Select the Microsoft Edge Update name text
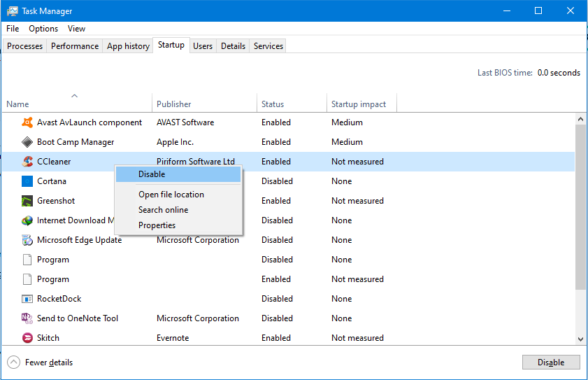Screen dimensions: 588x380 pos(80,240)
